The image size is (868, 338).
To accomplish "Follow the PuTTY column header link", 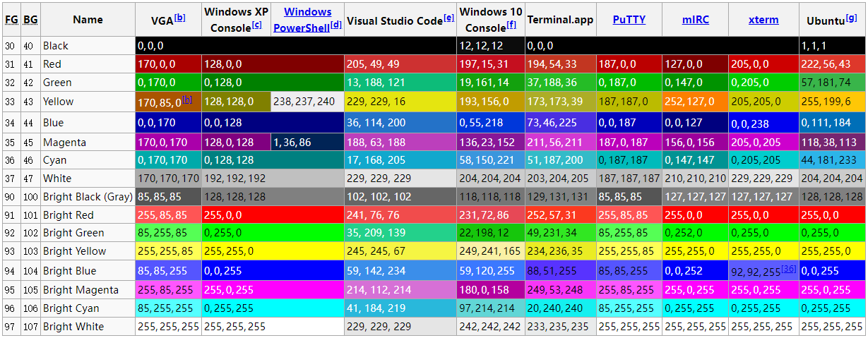I will pyautogui.click(x=629, y=20).
